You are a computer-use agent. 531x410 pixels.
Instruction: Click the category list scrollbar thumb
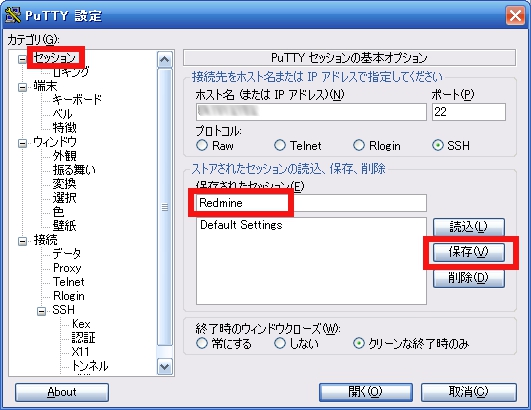coord(165,207)
